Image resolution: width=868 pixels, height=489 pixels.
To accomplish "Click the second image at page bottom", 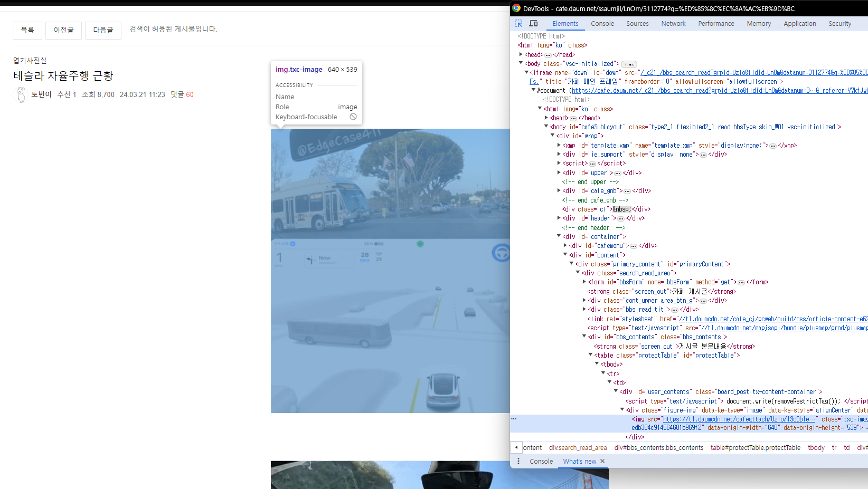I will (440, 475).
